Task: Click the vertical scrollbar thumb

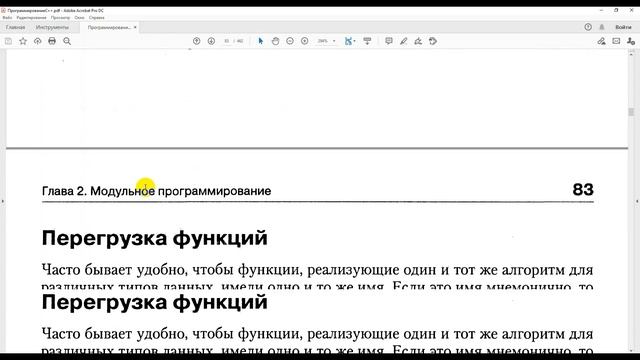Action: (631, 111)
